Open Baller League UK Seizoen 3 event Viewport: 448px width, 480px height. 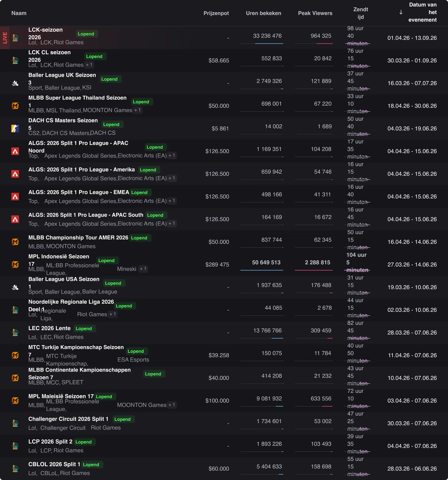click(x=62, y=79)
